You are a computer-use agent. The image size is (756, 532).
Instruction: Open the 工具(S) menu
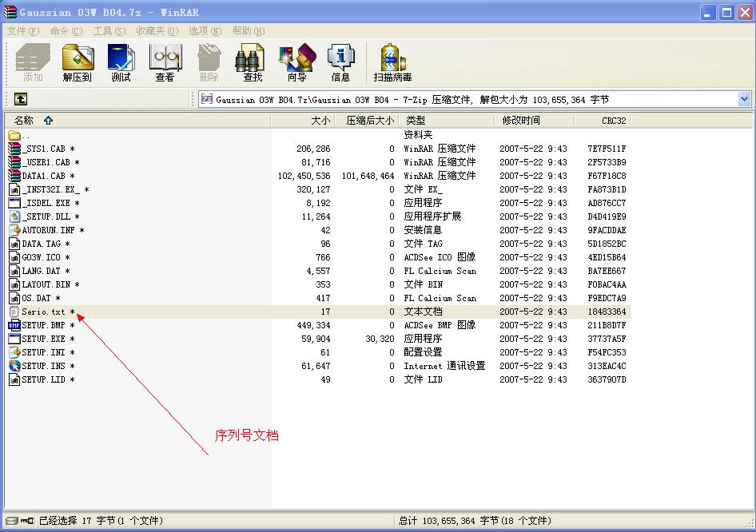click(109, 31)
